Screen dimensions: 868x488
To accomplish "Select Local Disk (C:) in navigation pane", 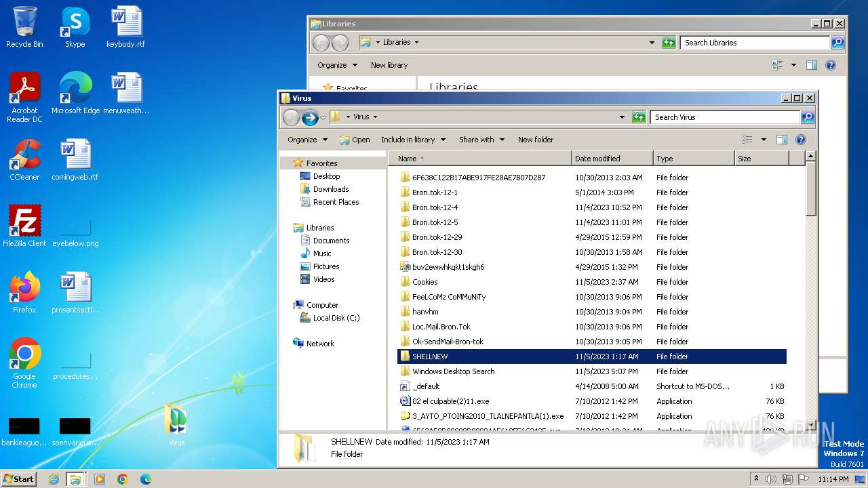I will coord(336,318).
